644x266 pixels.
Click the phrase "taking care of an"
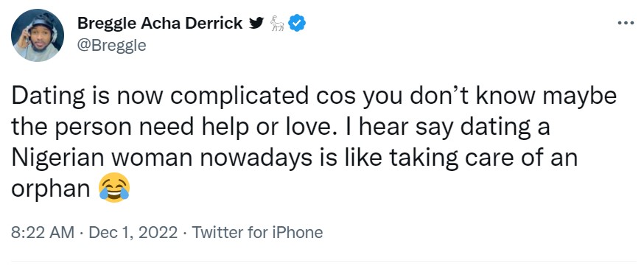point(483,158)
